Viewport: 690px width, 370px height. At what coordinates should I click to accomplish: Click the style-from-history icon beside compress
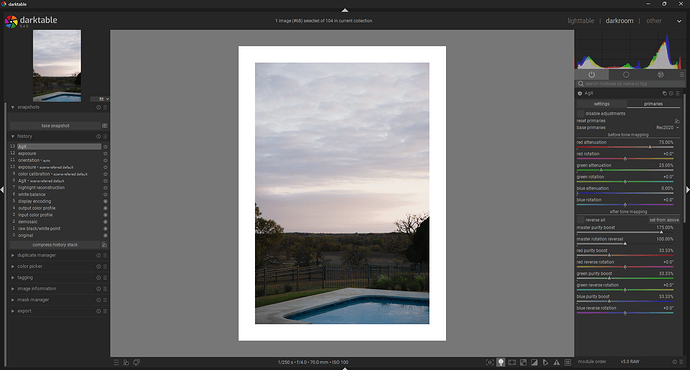point(105,245)
